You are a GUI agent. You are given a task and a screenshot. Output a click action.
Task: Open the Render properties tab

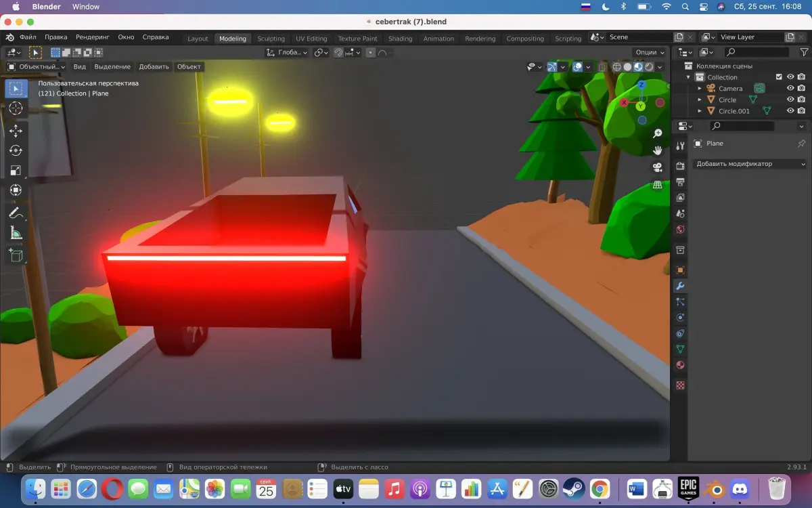coord(680,166)
